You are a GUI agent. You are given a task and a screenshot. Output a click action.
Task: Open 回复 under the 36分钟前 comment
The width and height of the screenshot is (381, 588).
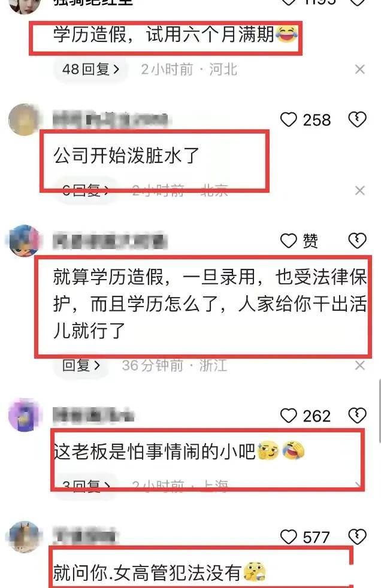[81, 365]
